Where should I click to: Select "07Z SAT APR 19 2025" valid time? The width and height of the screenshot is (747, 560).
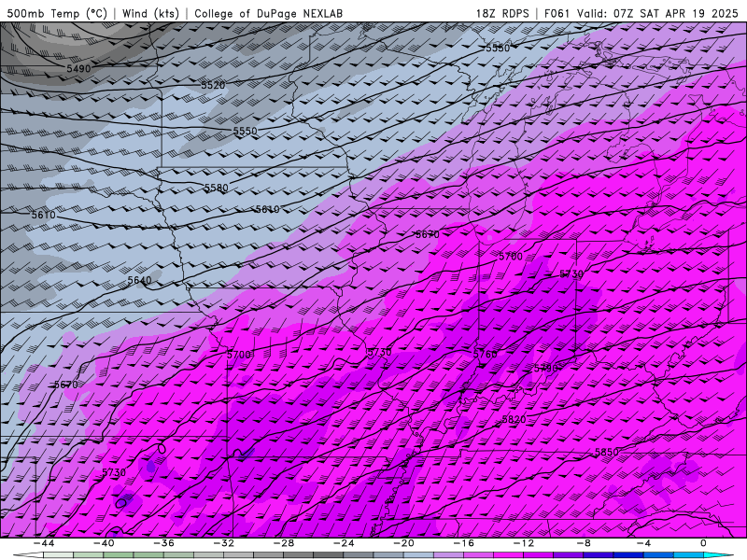click(x=675, y=13)
